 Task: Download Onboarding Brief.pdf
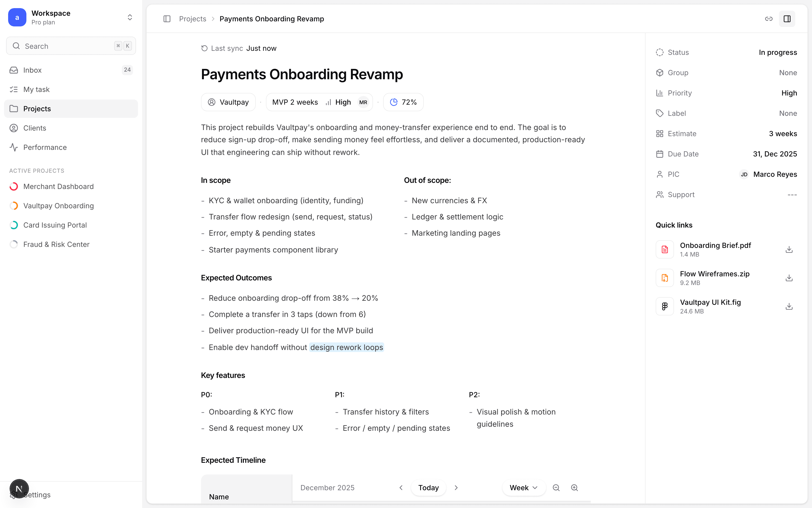pyautogui.click(x=789, y=249)
